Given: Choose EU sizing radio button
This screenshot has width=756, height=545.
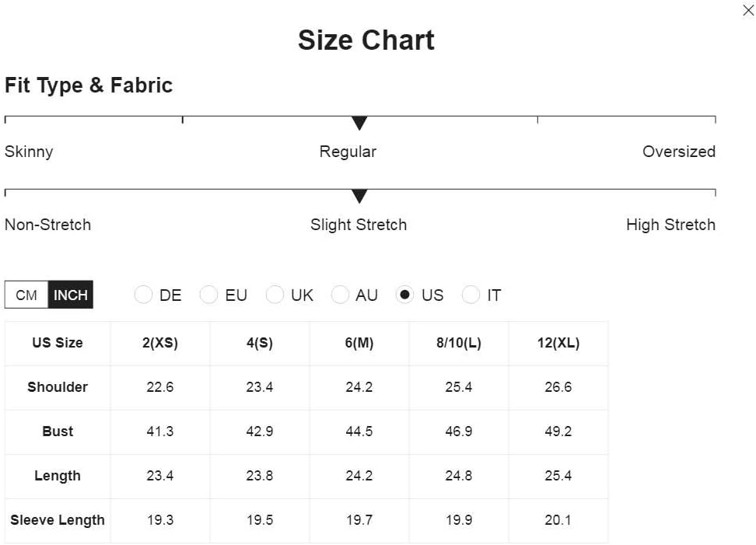Looking at the screenshot, I should tap(208, 295).
